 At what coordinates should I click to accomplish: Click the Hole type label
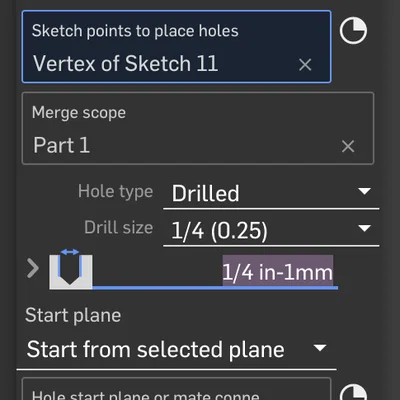pyautogui.click(x=116, y=192)
